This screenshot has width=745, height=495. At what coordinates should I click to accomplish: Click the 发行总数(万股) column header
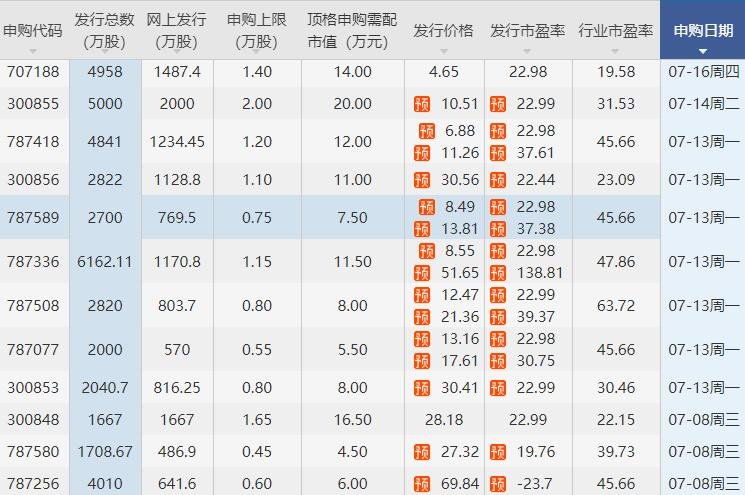pos(105,30)
